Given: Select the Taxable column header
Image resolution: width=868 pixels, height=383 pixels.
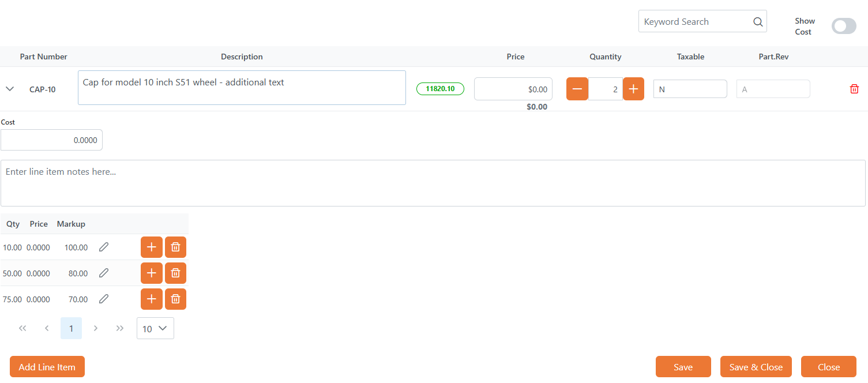Looking at the screenshot, I should (x=690, y=56).
